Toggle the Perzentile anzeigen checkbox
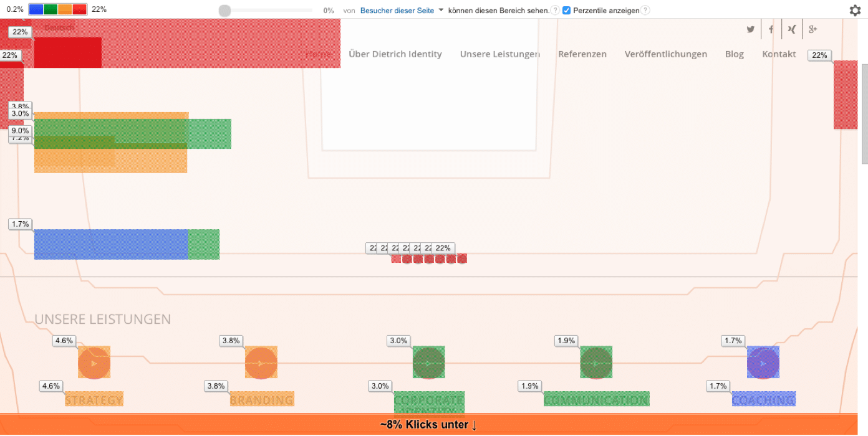The width and height of the screenshot is (868, 436). (566, 11)
